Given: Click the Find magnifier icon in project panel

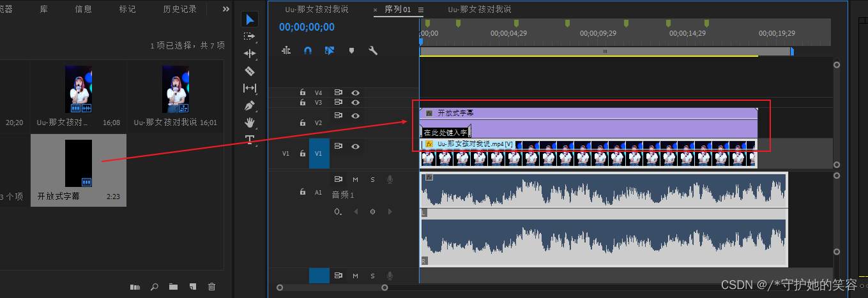Looking at the screenshot, I should [154, 287].
